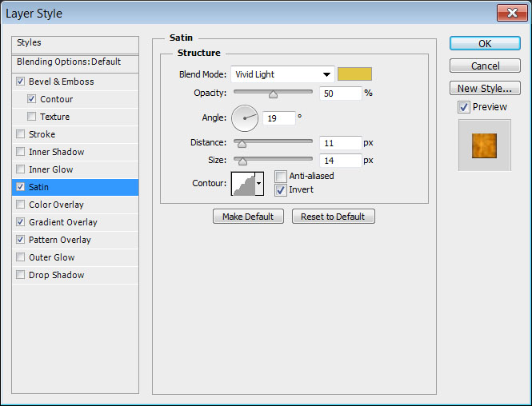Enable the Drop Shadow effect checkbox

[20, 275]
